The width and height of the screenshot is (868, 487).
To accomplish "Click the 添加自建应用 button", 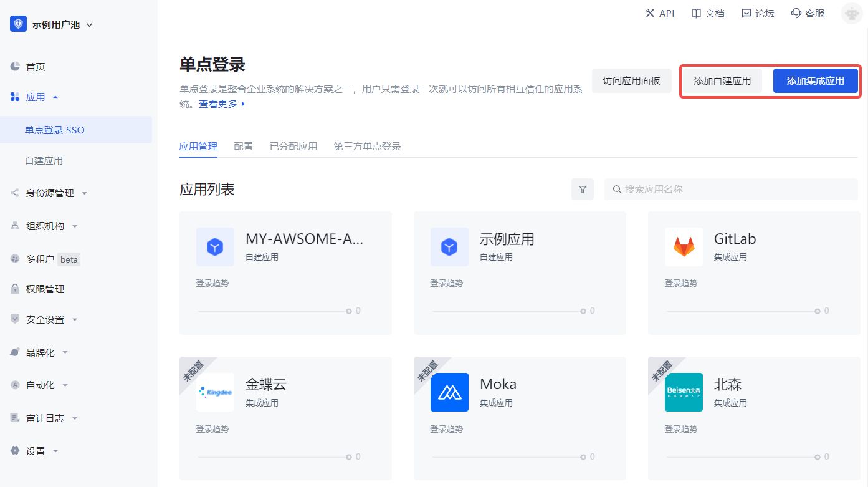I will click(722, 81).
